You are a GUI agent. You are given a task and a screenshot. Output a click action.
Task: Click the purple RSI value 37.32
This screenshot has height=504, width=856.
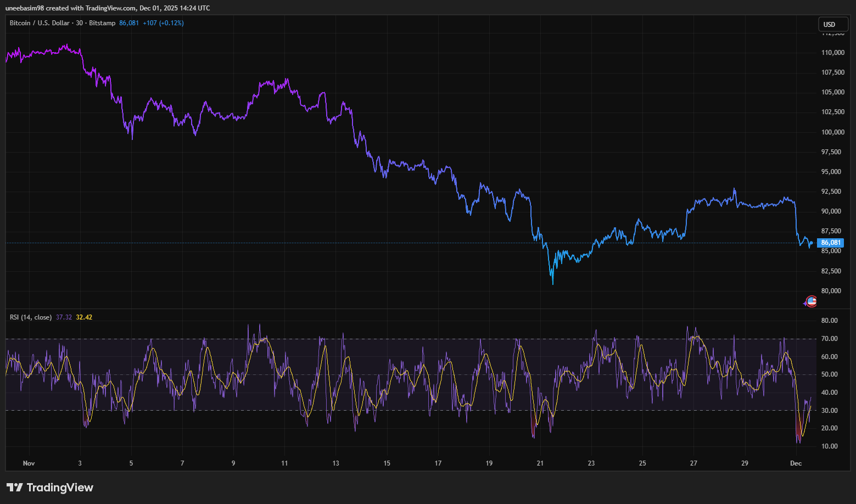coord(64,317)
